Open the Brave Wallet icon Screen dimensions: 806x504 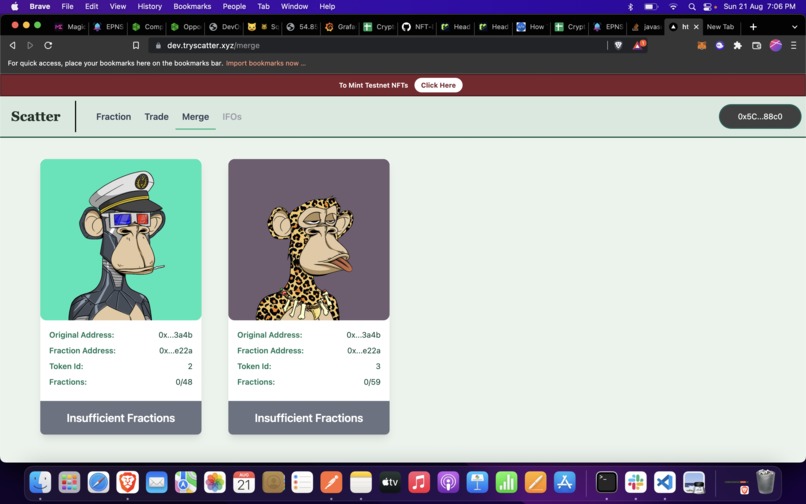756,45
